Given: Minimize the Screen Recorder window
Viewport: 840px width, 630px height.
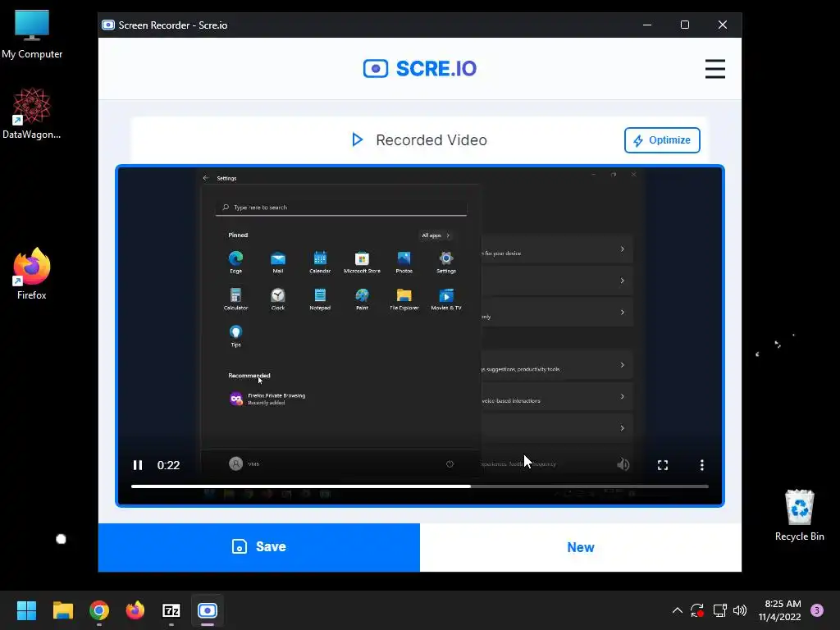Looking at the screenshot, I should tap(647, 25).
